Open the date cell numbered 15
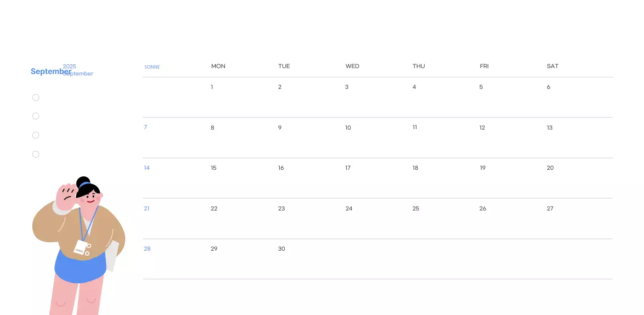The width and height of the screenshot is (644, 315). click(213, 168)
